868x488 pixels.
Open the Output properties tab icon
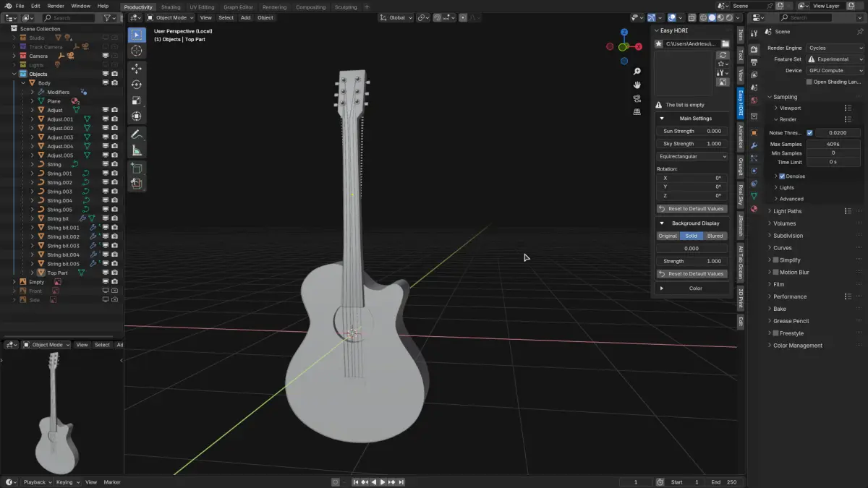754,62
